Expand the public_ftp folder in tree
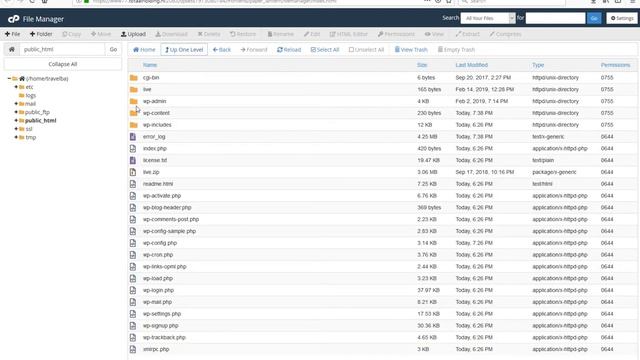This screenshot has width=640, height=360. pos(16,112)
